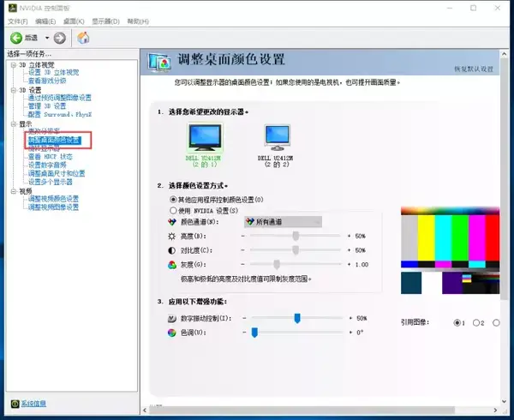
Task: Open the 文件(F) menu
Action: [18, 21]
